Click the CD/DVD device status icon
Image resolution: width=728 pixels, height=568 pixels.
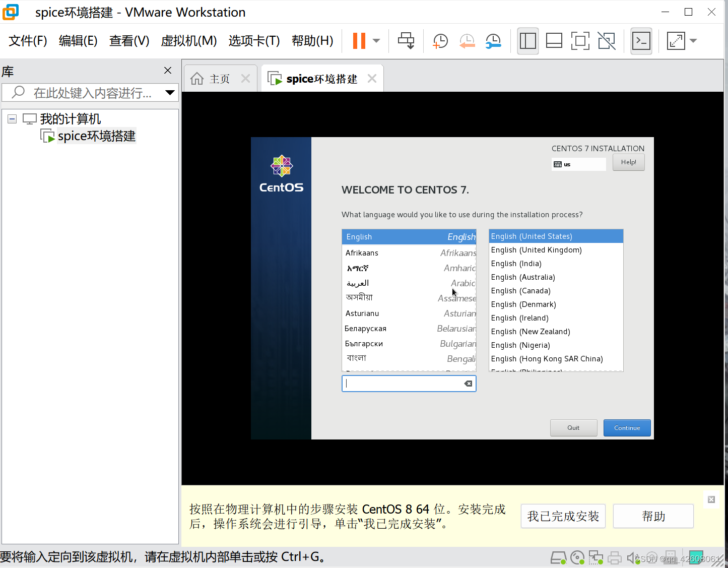click(577, 557)
